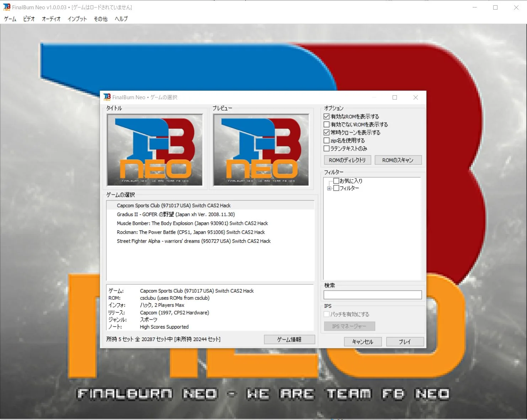Click the タイトル preview thumbnail
Screen dimensions: 527x420
coord(155,150)
